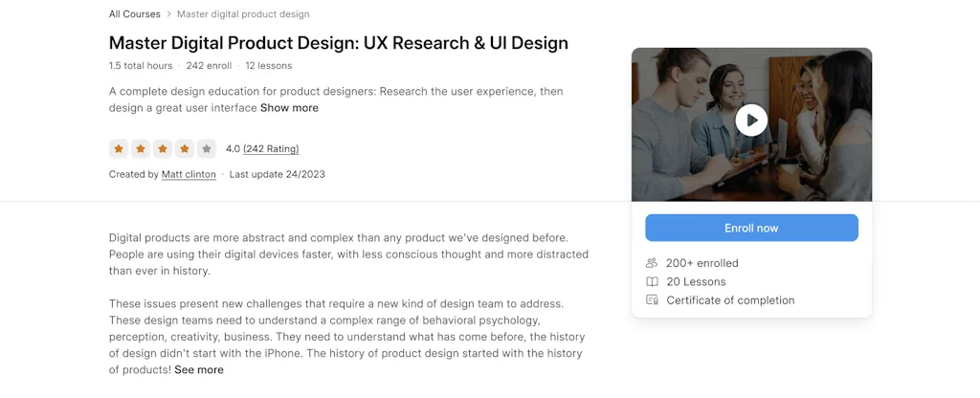Image resolution: width=980 pixels, height=398 pixels.
Task: Expand description with Show more
Action: click(289, 108)
